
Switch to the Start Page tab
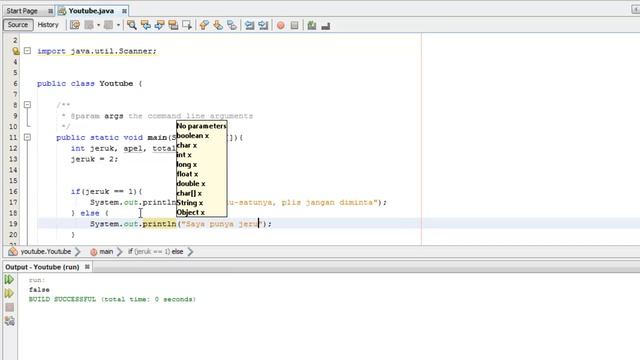pyautogui.click(x=22, y=11)
